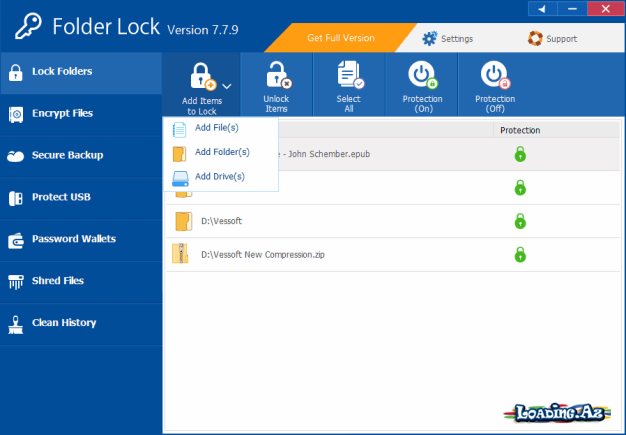Select the D:\Vessoft entry text
626x435 pixels.
221,221
